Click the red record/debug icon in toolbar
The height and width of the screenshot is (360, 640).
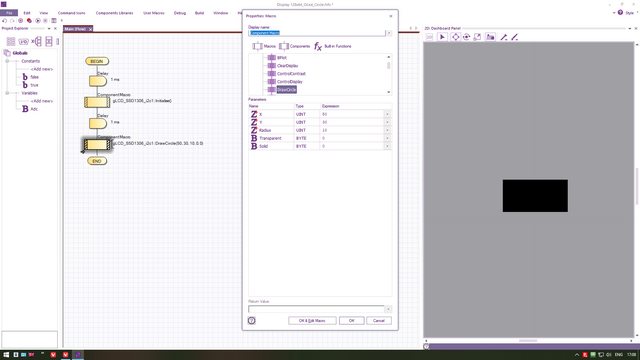[x=29, y=20]
